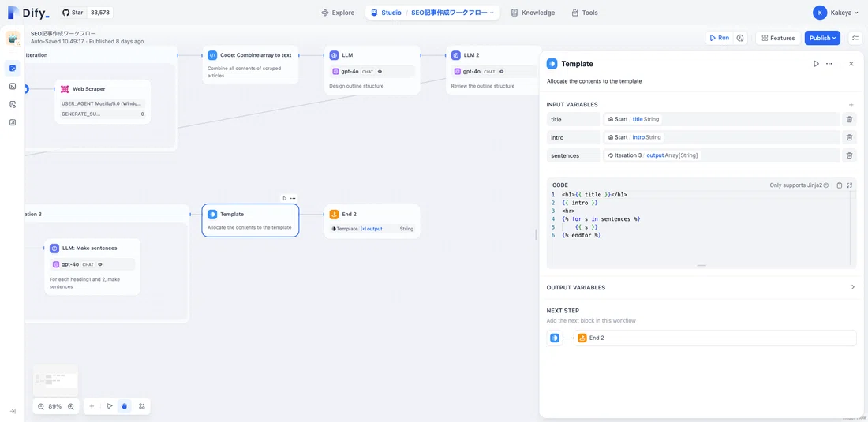Toggle vision eye on LLM 2 node

pyautogui.click(x=502, y=71)
